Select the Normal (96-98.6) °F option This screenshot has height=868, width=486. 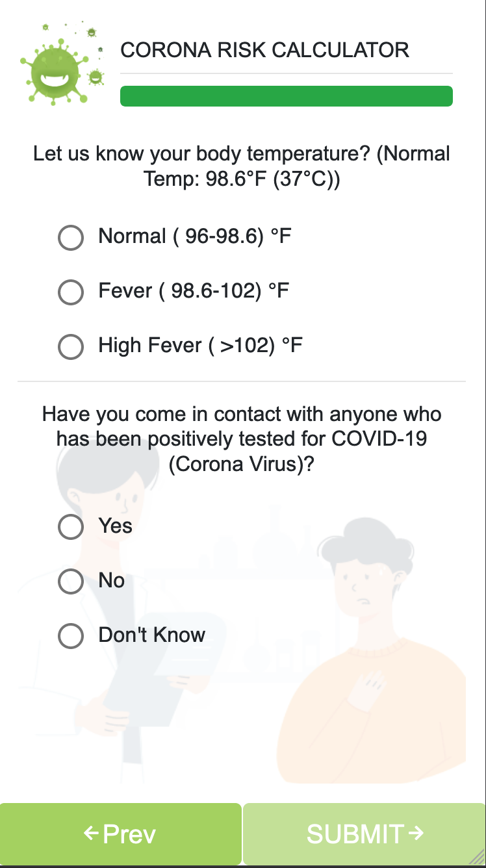71,237
